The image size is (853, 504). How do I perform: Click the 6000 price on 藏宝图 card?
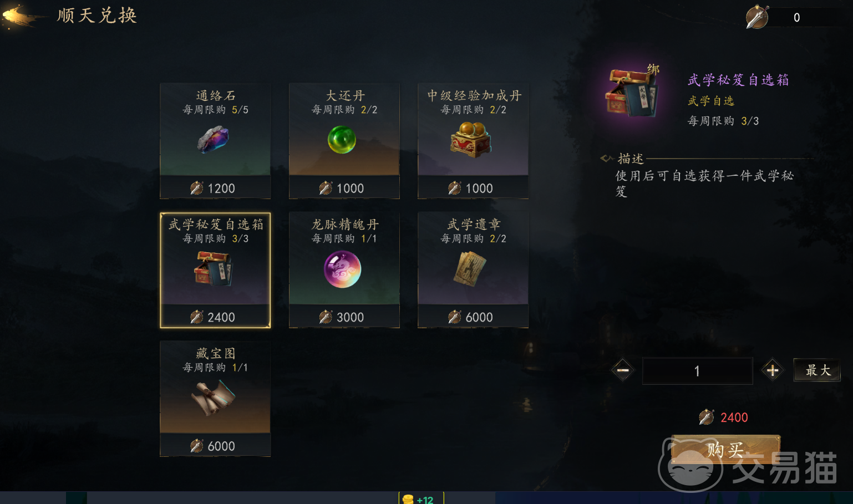(221, 446)
